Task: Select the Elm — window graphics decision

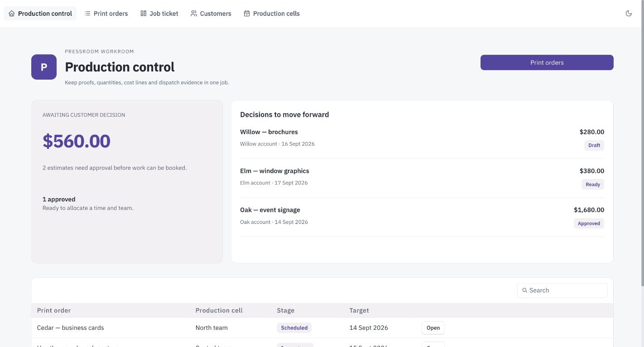Action: click(422, 178)
